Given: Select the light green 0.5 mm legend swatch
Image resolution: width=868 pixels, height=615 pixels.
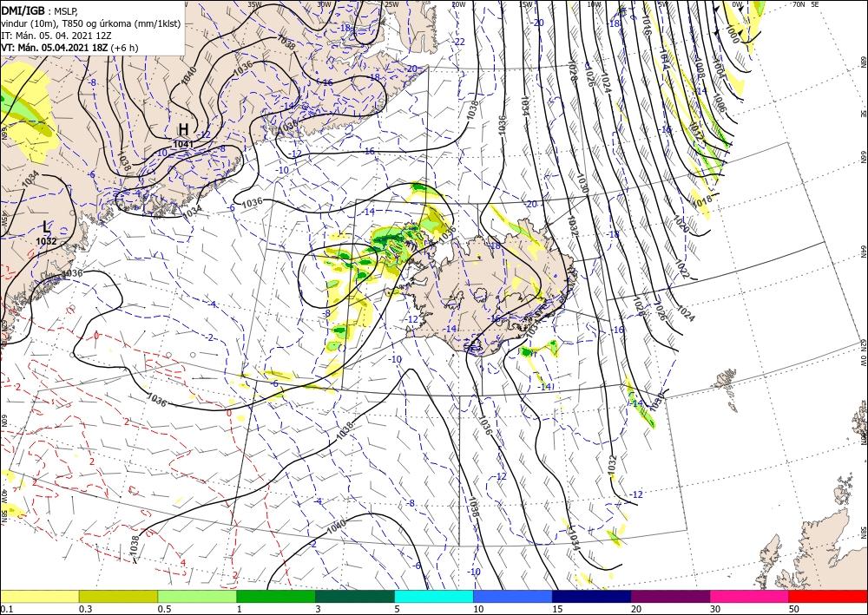Looking at the screenshot, I should [197, 596].
